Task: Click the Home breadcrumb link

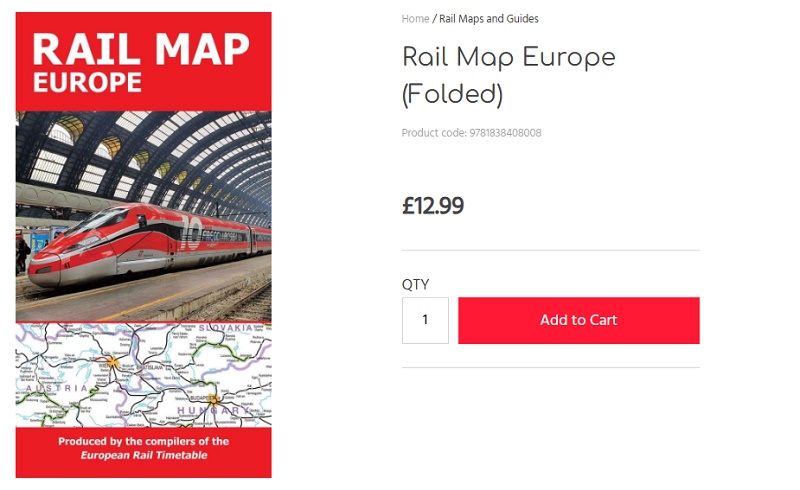Action: pyautogui.click(x=415, y=19)
